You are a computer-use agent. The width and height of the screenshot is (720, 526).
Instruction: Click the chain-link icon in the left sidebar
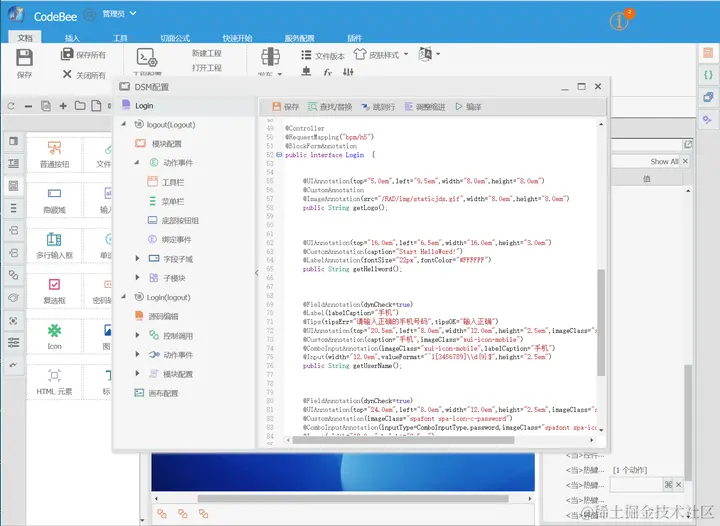[x=13, y=275]
